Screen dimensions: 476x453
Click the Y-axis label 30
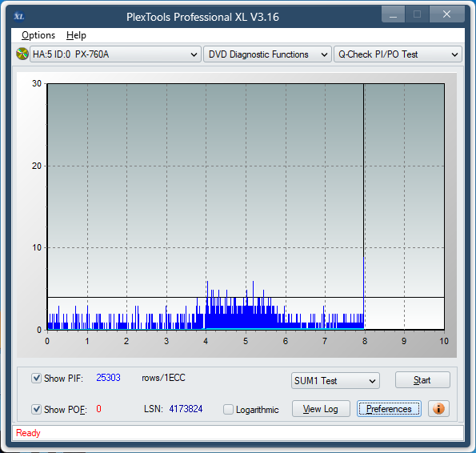pyautogui.click(x=37, y=83)
